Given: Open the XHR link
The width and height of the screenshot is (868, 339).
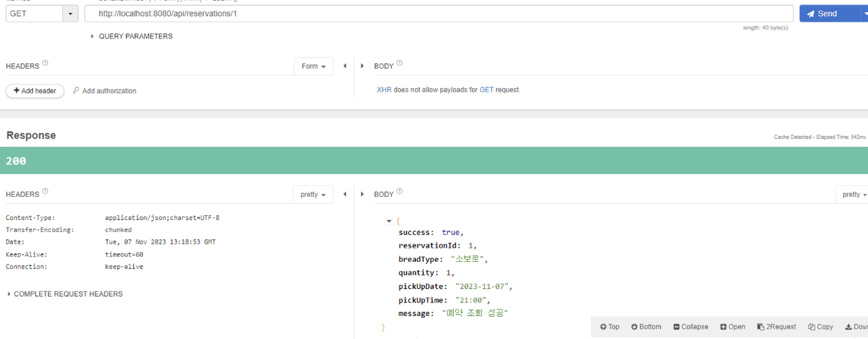Looking at the screenshot, I should click(x=384, y=89).
